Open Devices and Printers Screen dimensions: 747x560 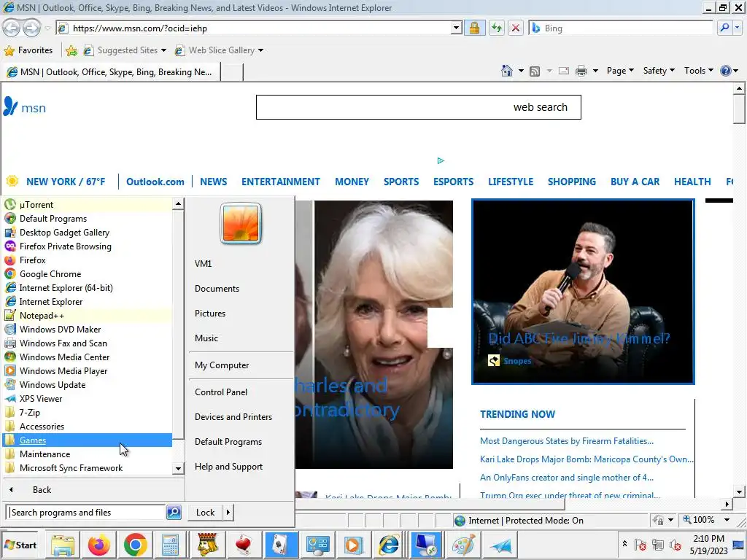click(233, 416)
